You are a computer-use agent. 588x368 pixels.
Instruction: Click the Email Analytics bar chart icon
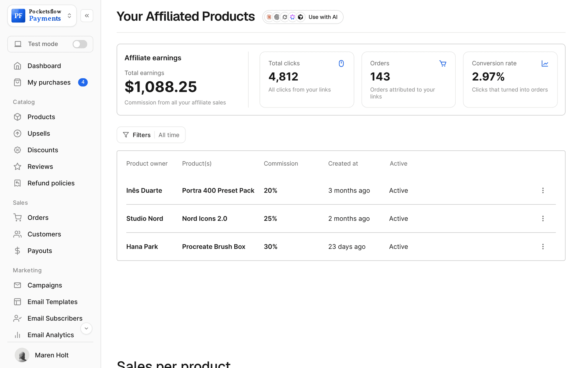pos(18,335)
